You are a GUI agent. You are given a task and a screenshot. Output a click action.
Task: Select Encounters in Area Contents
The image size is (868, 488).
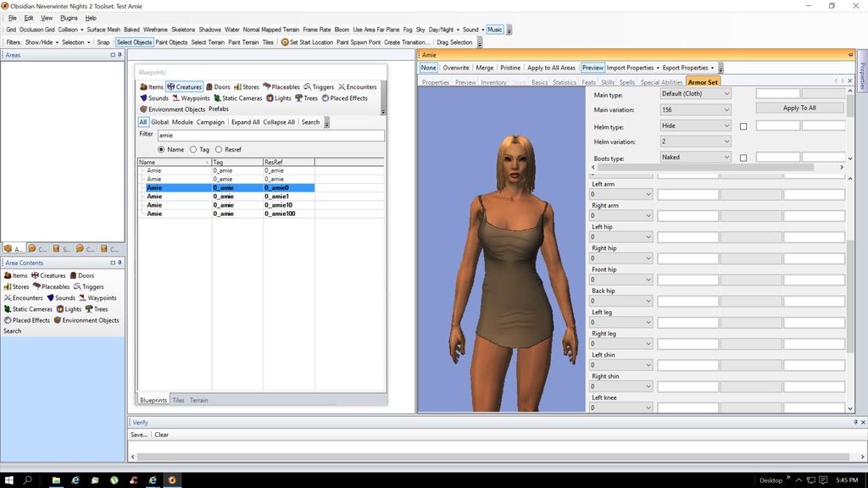coord(23,298)
